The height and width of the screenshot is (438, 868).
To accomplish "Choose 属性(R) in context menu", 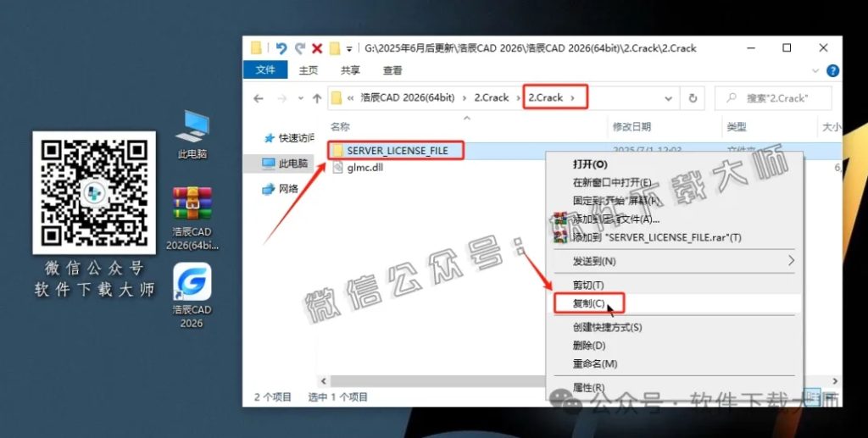I will [x=674, y=388].
